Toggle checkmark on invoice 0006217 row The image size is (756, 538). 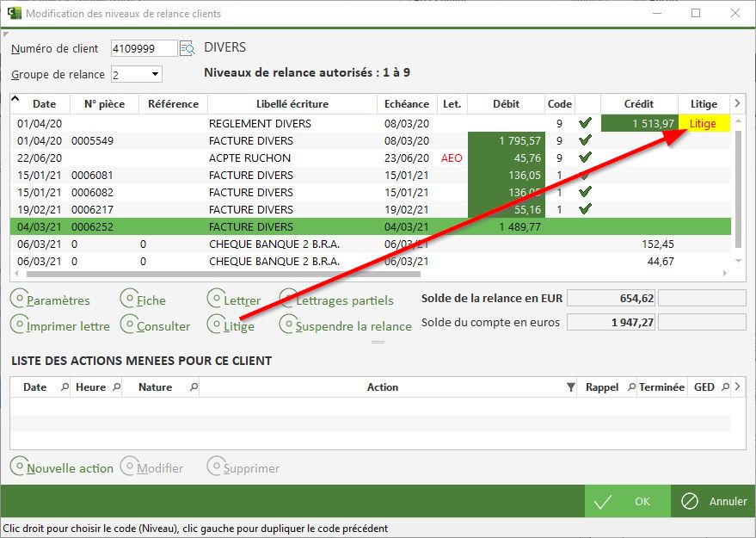point(586,209)
